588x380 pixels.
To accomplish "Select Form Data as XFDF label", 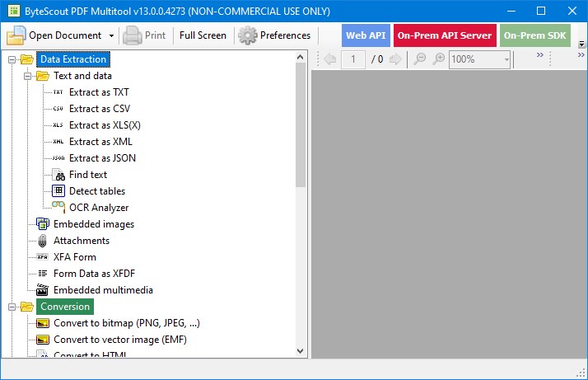I will click(x=94, y=274).
